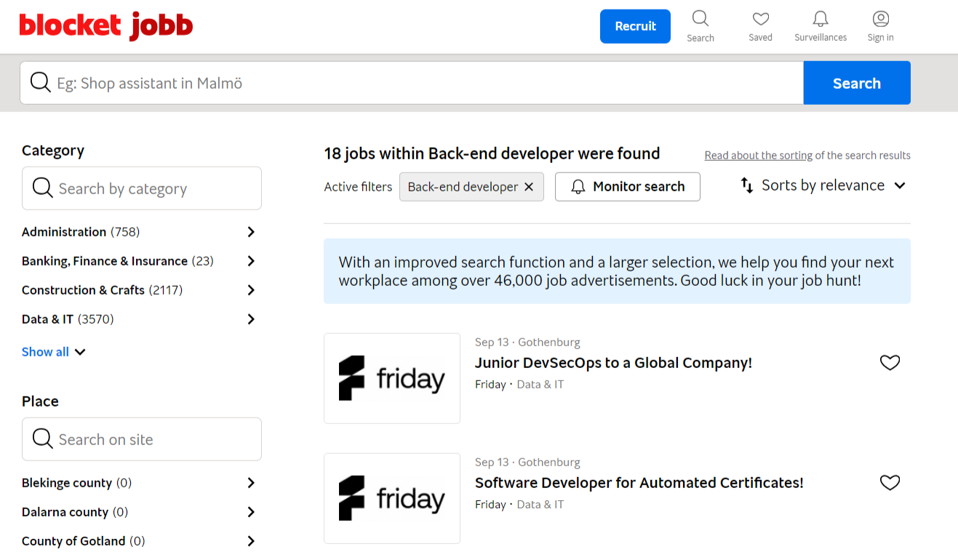
Task: Remove Back-end developer filter with X
Action: tap(529, 187)
